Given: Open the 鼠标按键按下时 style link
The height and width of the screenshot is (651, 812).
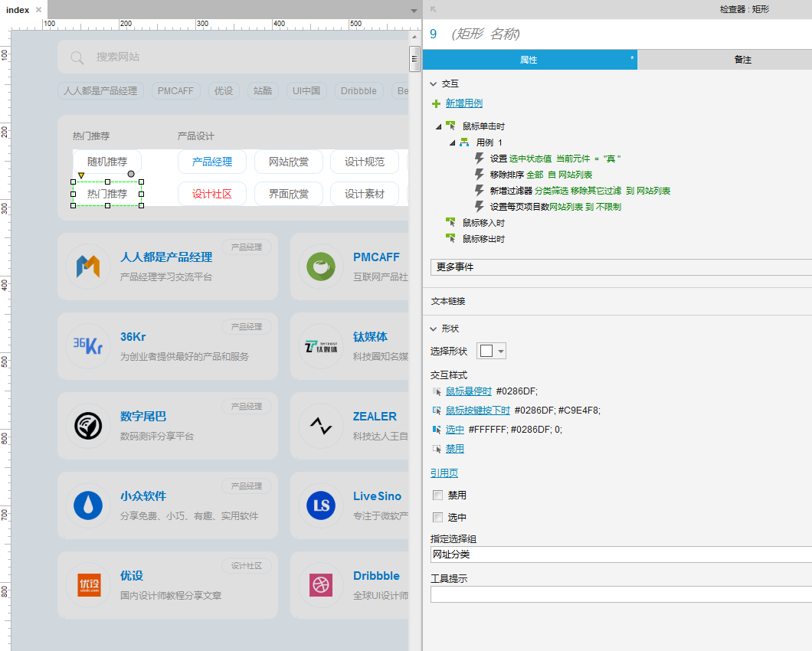Looking at the screenshot, I should pos(478,411).
